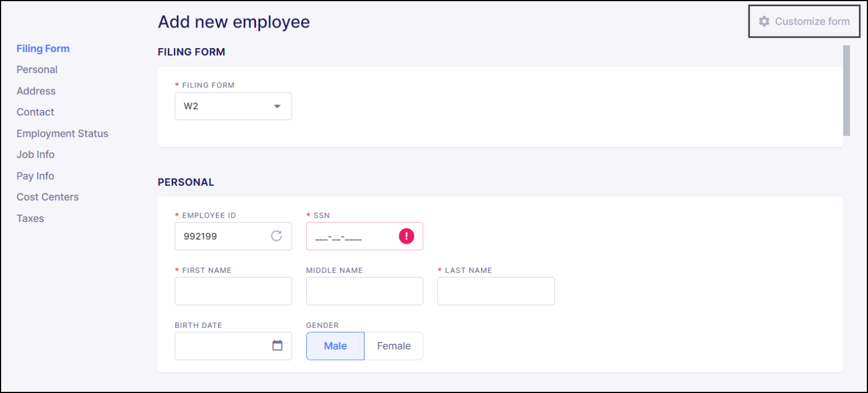Navigate to the Taxes section
This screenshot has height=393, width=868.
[30, 218]
